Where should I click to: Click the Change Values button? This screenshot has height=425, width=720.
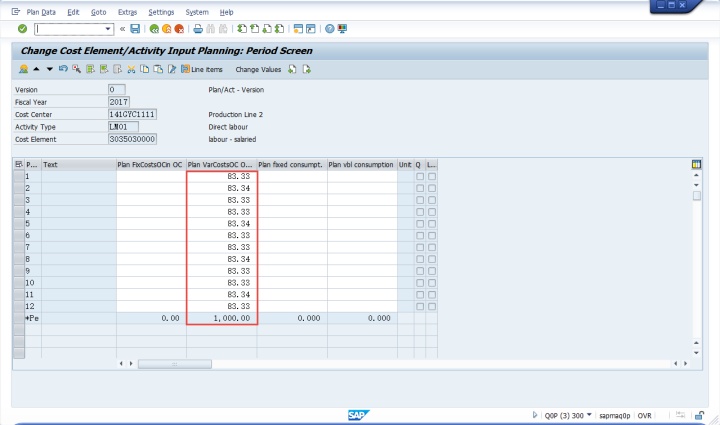[x=258, y=69]
